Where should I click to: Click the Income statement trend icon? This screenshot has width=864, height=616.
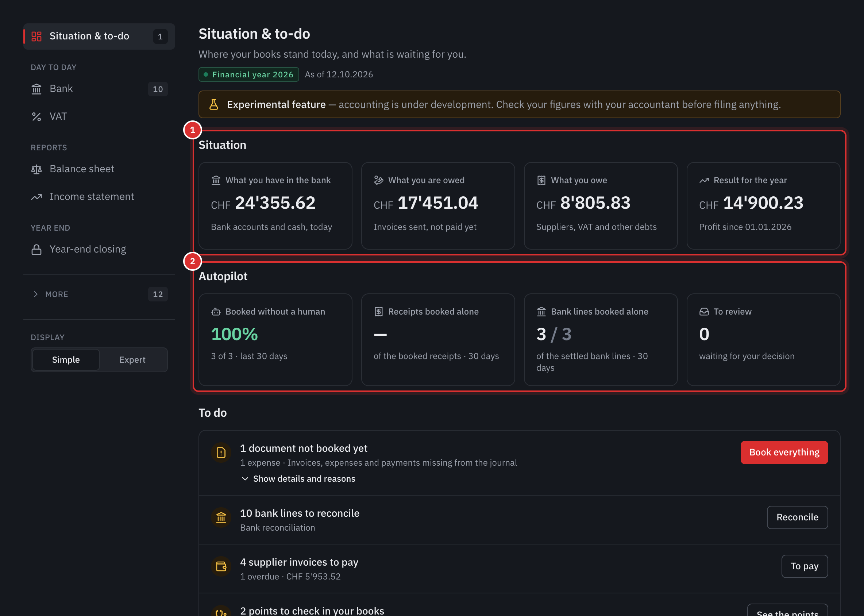[36, 197]
